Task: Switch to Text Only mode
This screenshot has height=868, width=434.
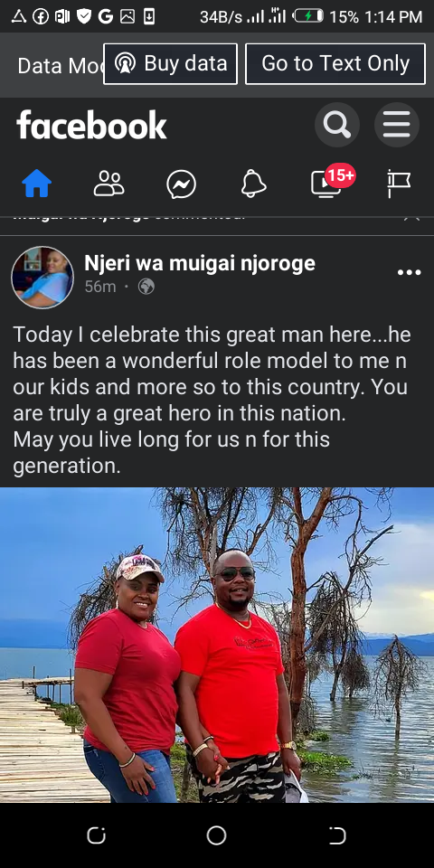Action: [335, 64]
